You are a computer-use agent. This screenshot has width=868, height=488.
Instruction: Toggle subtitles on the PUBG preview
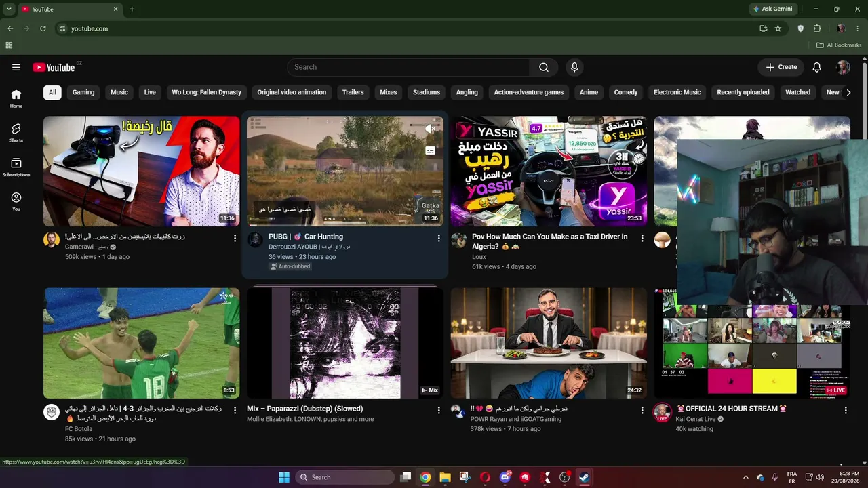pyautogui.click(x=431, y=150)
